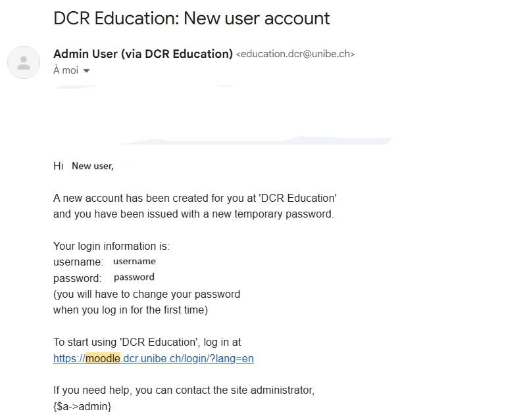
Task: Click the 'password:' label
Action: tap(78, 278)
